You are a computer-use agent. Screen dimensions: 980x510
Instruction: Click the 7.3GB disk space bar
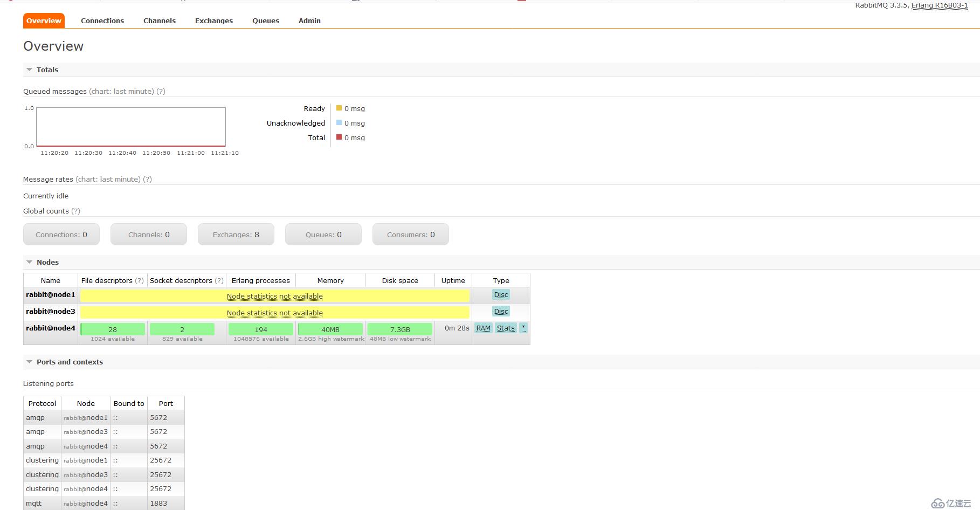pos(400,329)
